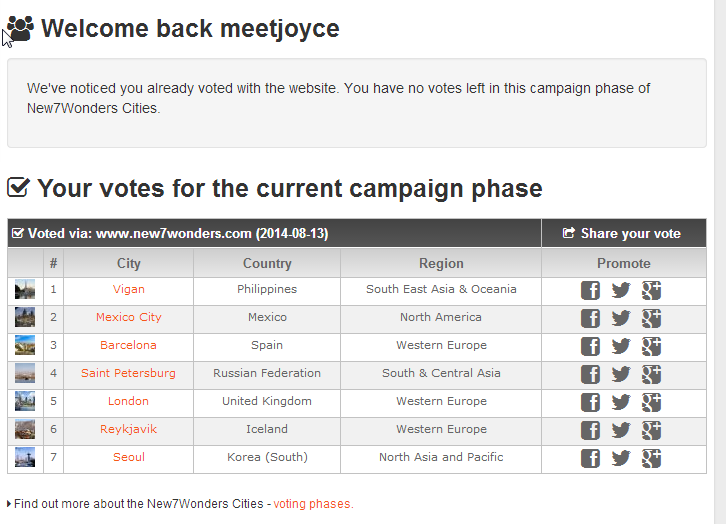Viewport: 726px width, 524px height.
Task: Open the Vigan city link
Action: coord(129,289)
